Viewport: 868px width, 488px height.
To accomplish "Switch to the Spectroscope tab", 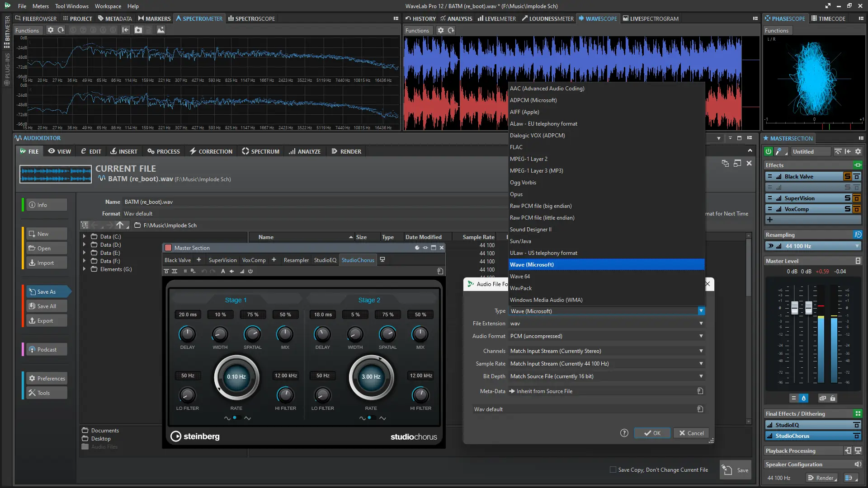I will pos(251,19).
